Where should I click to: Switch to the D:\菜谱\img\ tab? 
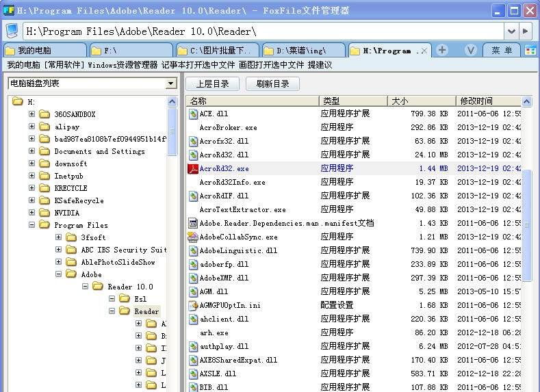point(303,51)
